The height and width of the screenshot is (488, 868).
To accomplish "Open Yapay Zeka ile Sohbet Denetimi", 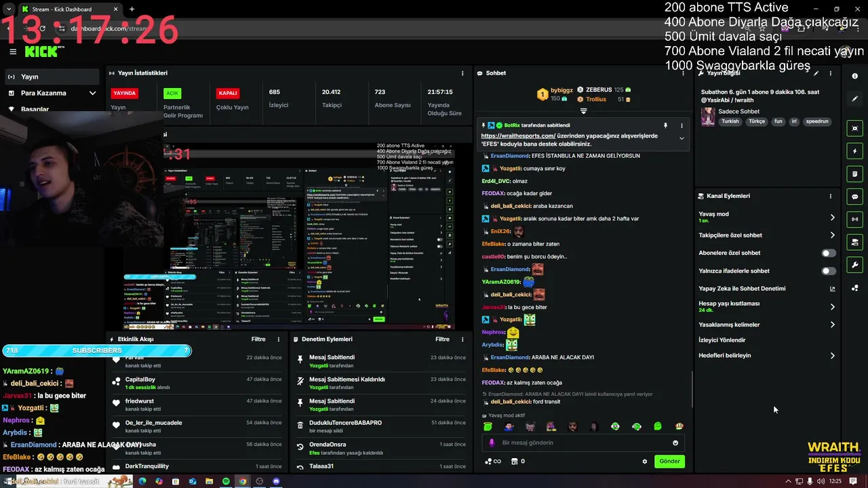I will [x=767, y=289].
